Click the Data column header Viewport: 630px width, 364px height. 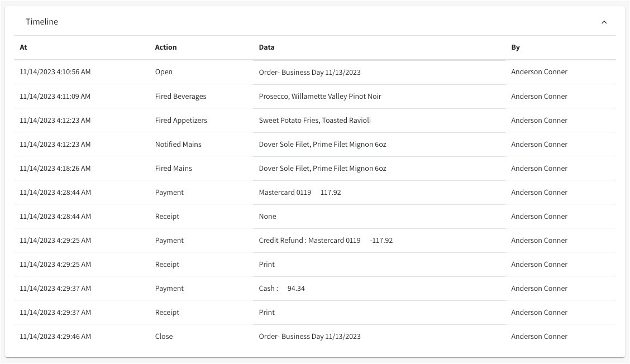click(266, 47)
